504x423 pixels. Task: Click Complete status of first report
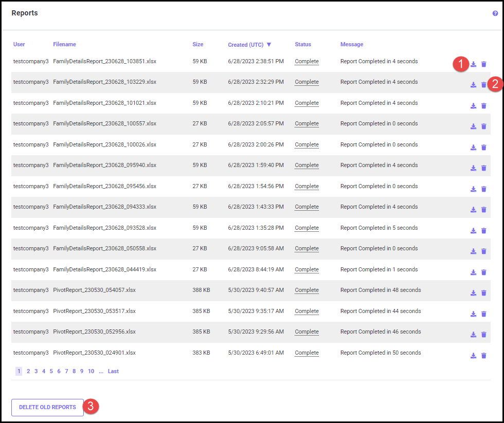click(x=307, y=62)
